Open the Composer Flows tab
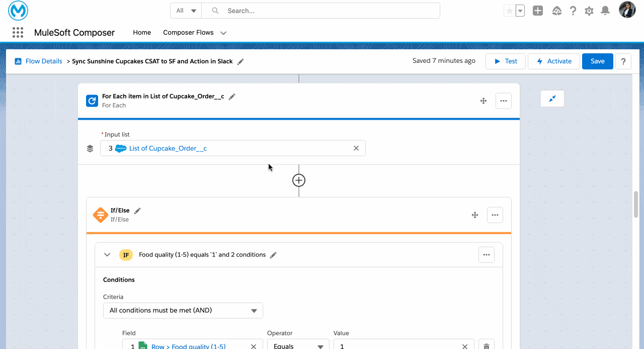 (188, 33)
